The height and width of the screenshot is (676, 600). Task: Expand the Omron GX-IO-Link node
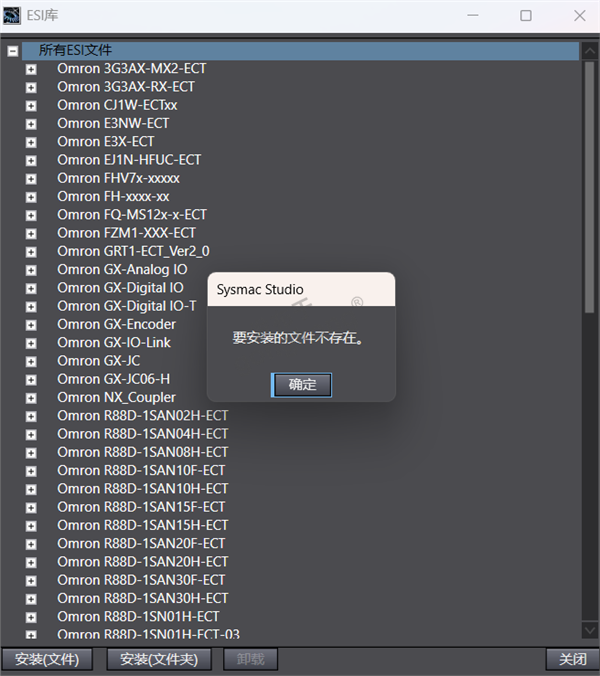pyautogui.click(x=31, y=343)
